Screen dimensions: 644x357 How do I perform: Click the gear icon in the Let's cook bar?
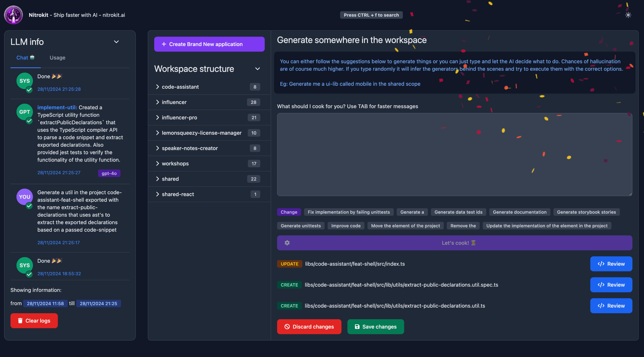tap(287, 243)
